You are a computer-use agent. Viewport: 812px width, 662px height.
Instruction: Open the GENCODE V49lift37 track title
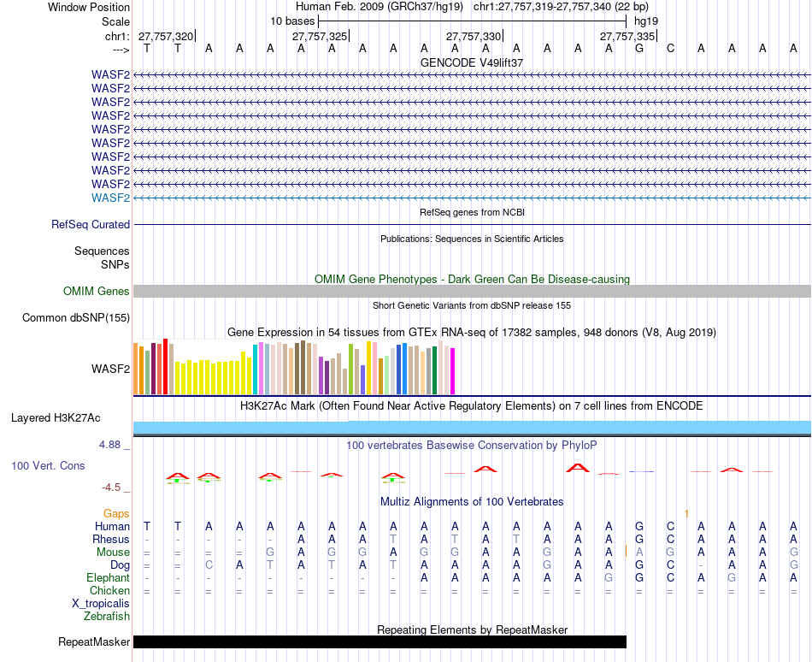point(472,62)
